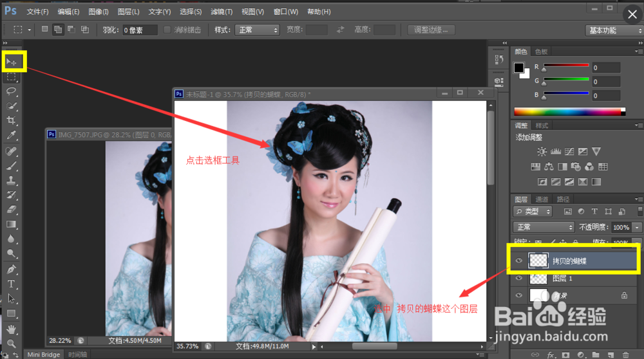Pick a color from the spectrum ramp

[570, 111]
